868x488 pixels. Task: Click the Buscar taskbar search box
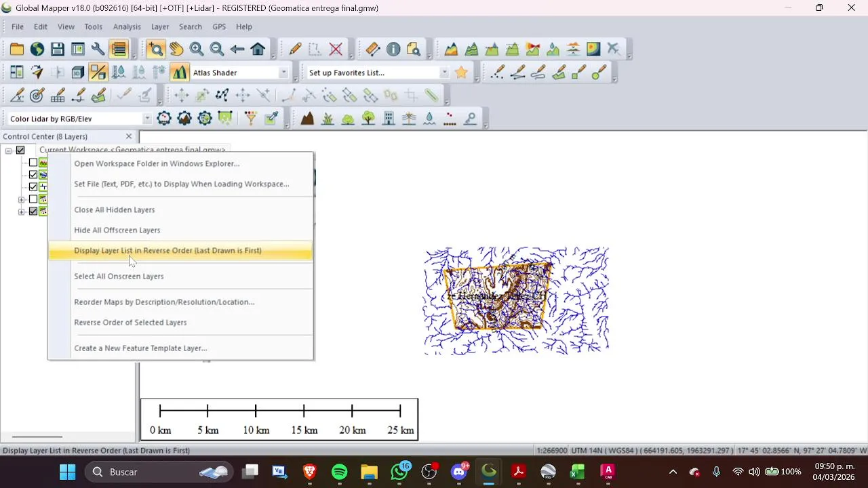[158, 472]
